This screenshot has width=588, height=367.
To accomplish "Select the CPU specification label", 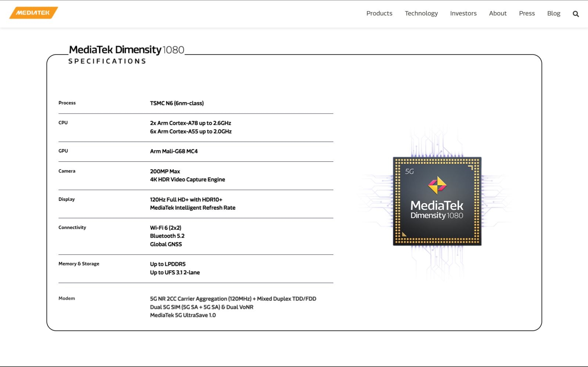I will [63, 122].
